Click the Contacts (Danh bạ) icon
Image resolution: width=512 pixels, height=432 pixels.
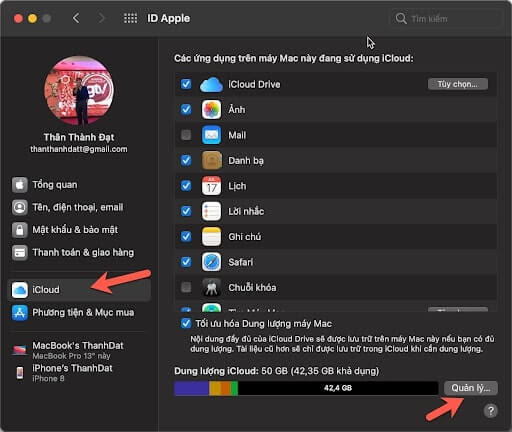pos(211,160)
